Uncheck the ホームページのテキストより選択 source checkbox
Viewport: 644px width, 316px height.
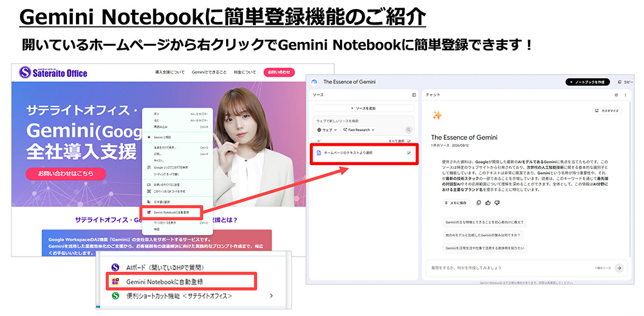click(409, 153)
